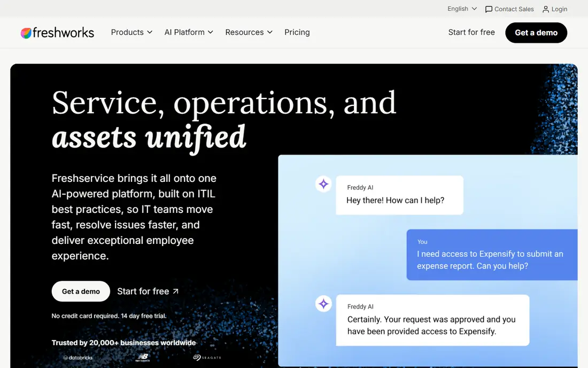Click the hero Start for free link
588x368 pixels.
[x=148, y=291]
